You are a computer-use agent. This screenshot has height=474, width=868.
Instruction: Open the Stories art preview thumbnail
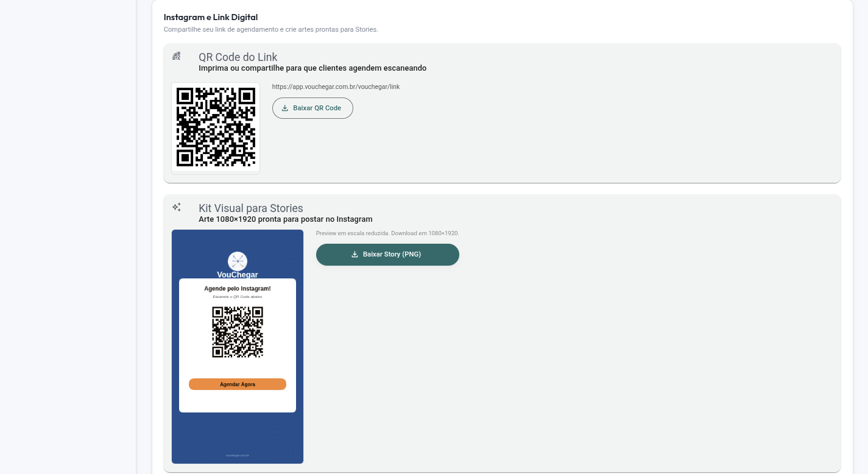[238, 347]
